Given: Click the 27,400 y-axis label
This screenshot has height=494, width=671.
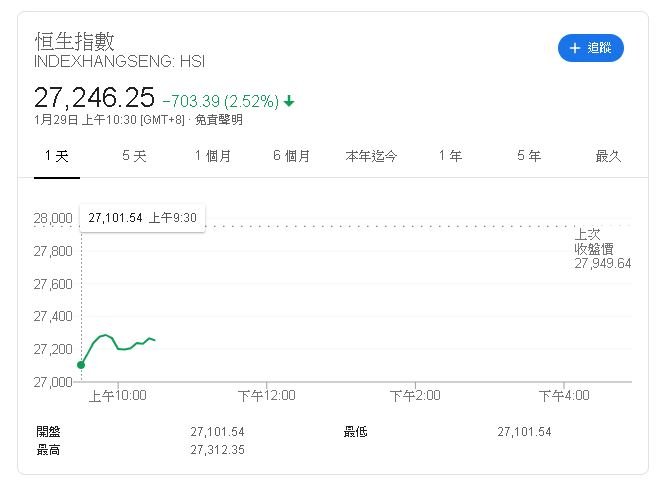Looking at the screenshot, I should point(53,316).
